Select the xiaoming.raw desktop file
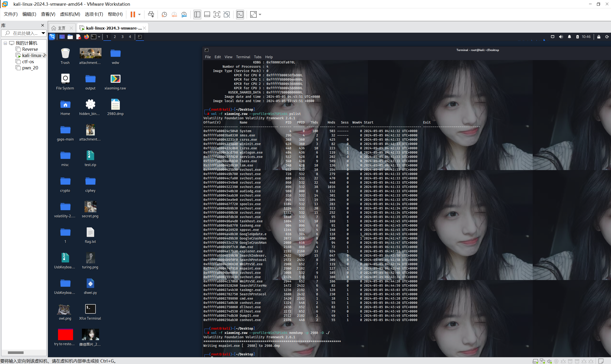This screenshot has height=364, width=611. pyautogui.click(x=115, y=82)
